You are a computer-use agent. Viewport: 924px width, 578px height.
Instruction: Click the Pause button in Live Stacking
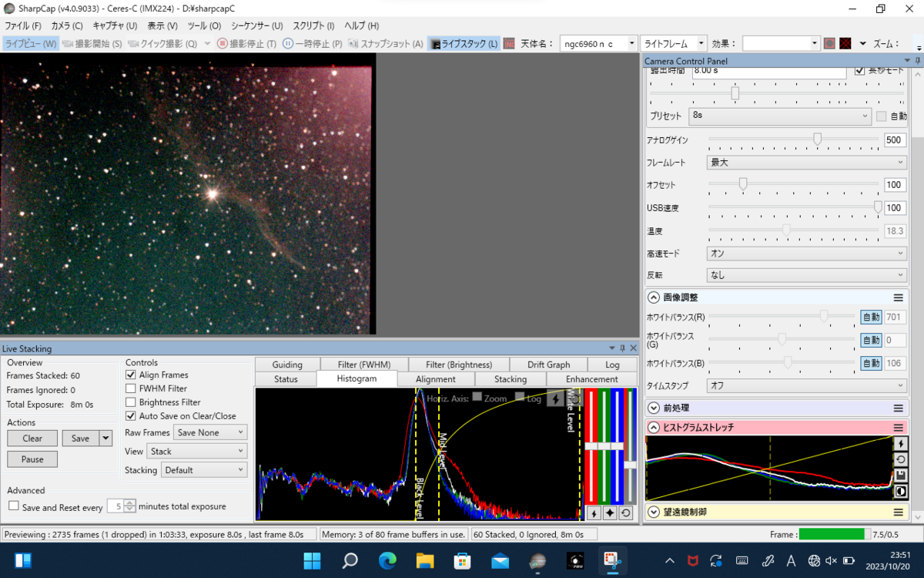click(x=32, y=459)
